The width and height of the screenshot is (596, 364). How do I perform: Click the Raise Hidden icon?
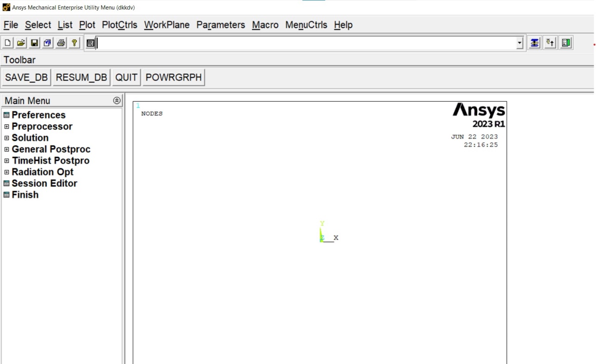(x=534, y=43)
